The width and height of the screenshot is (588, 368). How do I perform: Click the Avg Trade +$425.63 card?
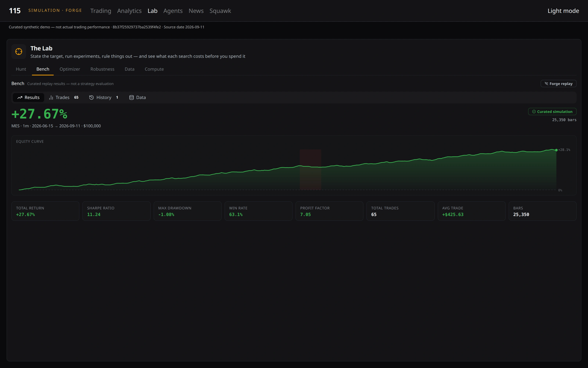point(471,211)
